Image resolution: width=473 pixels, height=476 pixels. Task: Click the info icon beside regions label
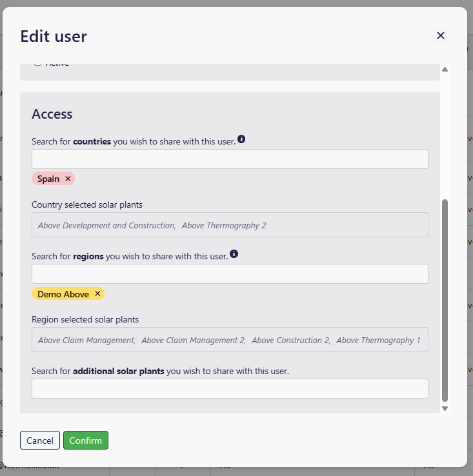point(234,254)
